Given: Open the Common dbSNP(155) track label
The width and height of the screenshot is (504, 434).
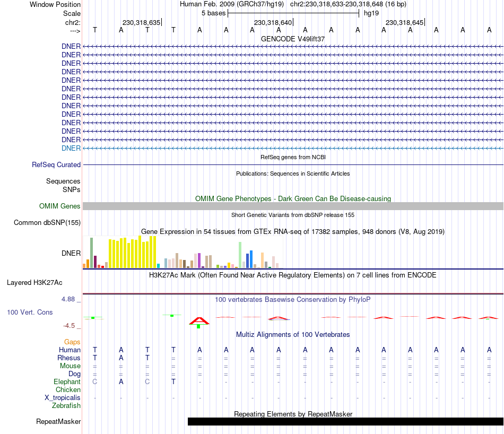Looking at the screenshot, I should point(47,222).
